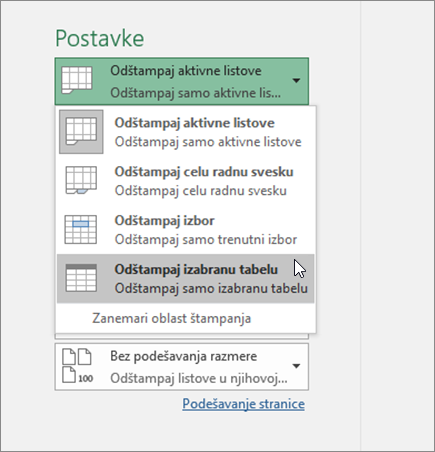Click 'Odštampaj samo trenutni izbor' description
Screen dimensions: 435x452
click(206, 240)
